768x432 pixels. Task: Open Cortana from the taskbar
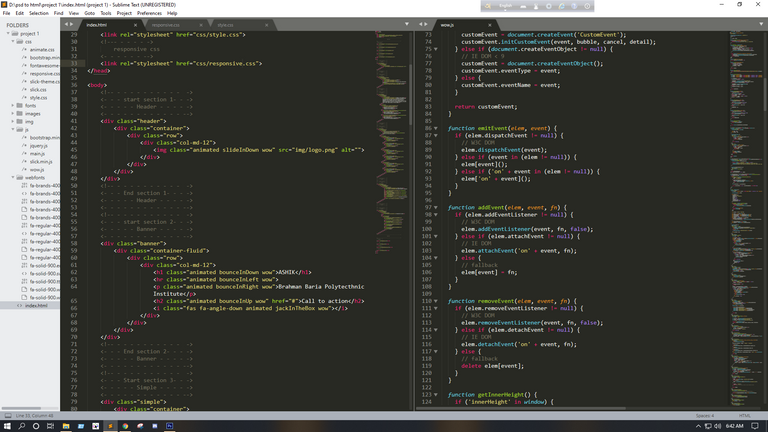[x=36, y=426]
